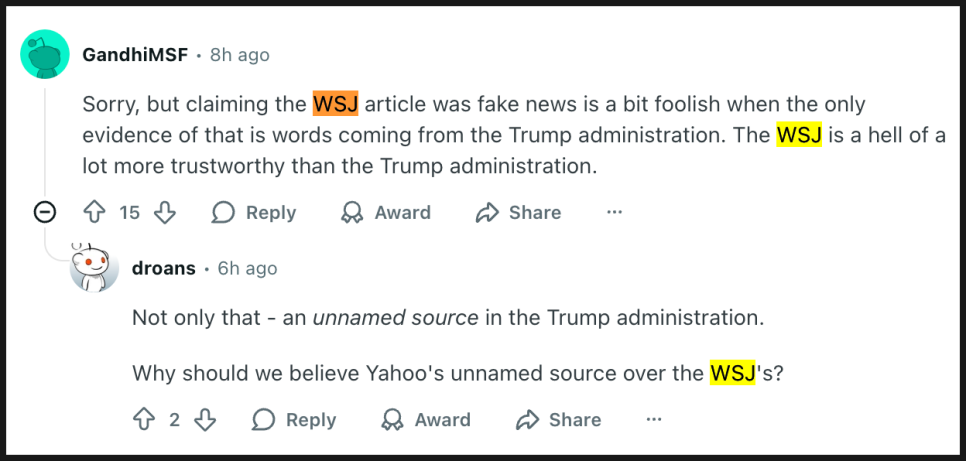Screen dimensions: 966x461
Task: Give an Award to droans' comment
Action: point(426,420)
